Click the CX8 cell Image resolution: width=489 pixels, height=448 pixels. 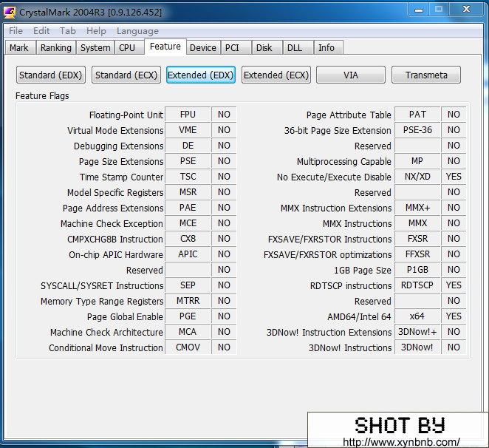188,239
